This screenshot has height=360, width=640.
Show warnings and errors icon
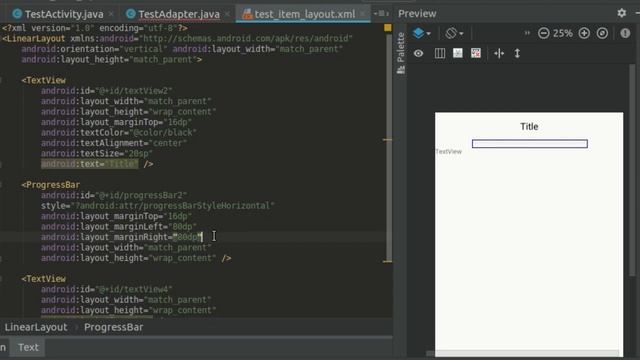pyautogui.click(x=625, y=33)
